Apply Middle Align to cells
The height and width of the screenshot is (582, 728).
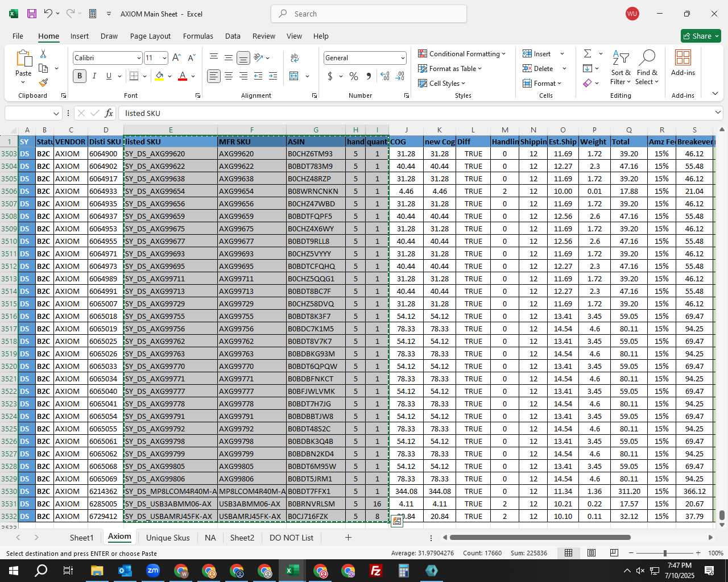[228, 57]
